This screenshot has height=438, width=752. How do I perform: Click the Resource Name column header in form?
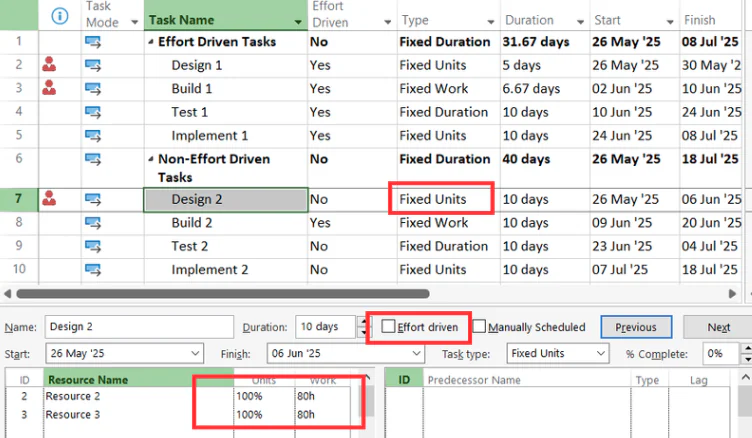click(x=139, y=380)
